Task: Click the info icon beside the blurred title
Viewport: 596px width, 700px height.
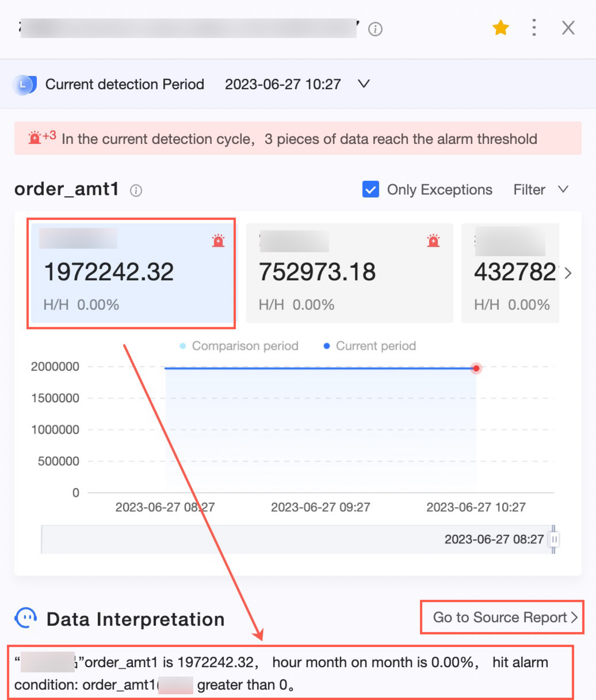Action: (375, 29)
